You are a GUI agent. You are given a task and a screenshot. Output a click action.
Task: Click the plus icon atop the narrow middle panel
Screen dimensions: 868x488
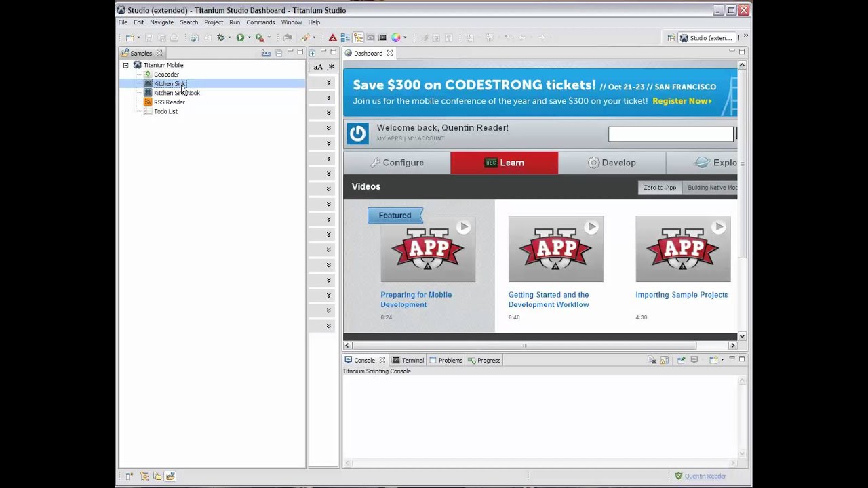(312, 53)
